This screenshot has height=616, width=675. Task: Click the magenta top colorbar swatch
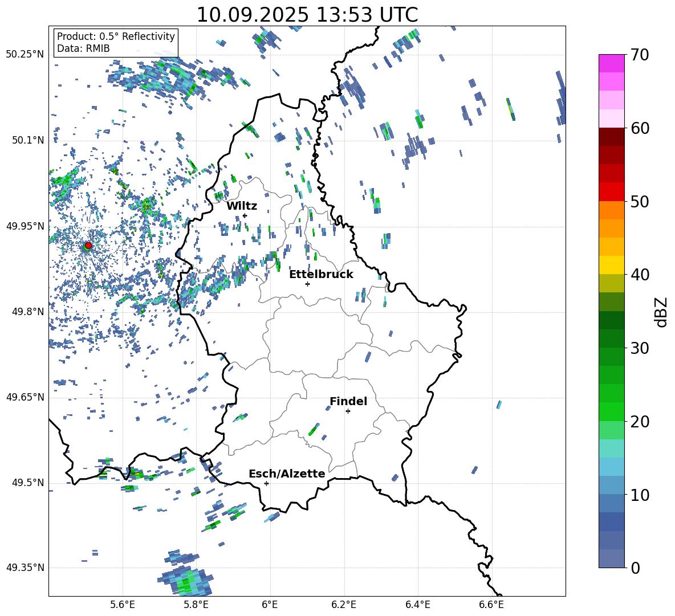pyautogui.click(x=611, y=63)
